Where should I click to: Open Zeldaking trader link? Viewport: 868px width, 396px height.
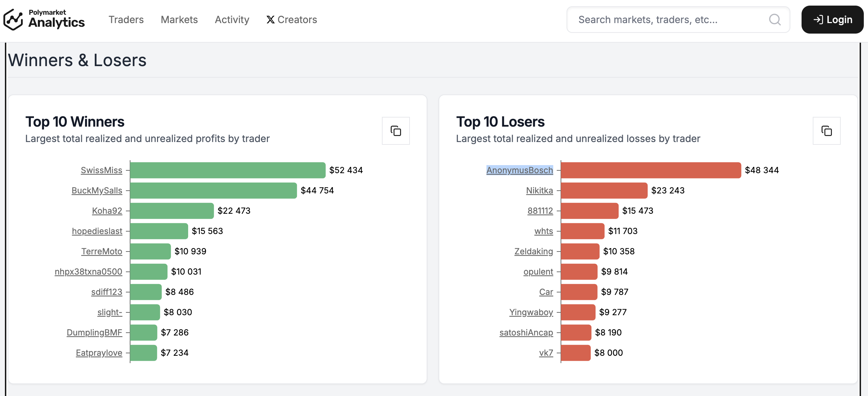(x=533, y=252)
